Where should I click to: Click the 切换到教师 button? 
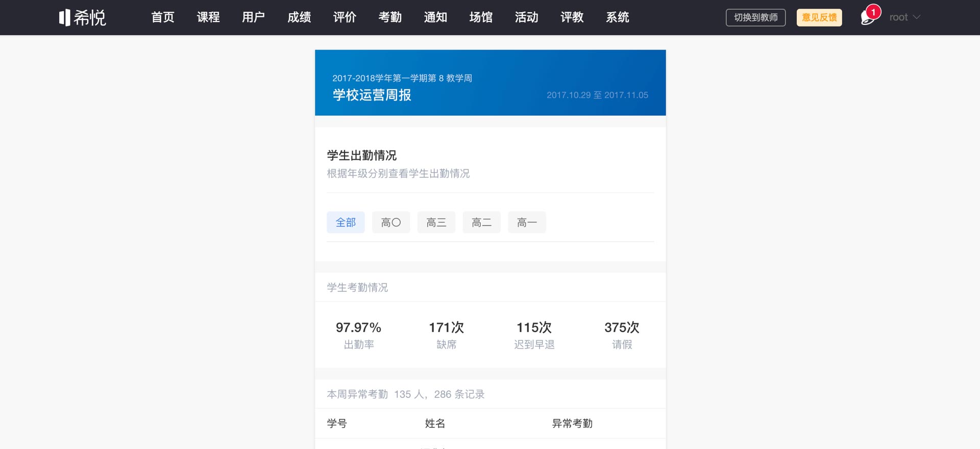(x=755, y=17)
